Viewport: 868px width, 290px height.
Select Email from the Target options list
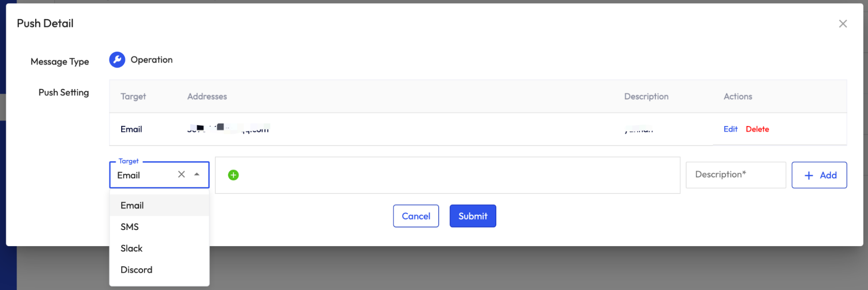point(132,206)
